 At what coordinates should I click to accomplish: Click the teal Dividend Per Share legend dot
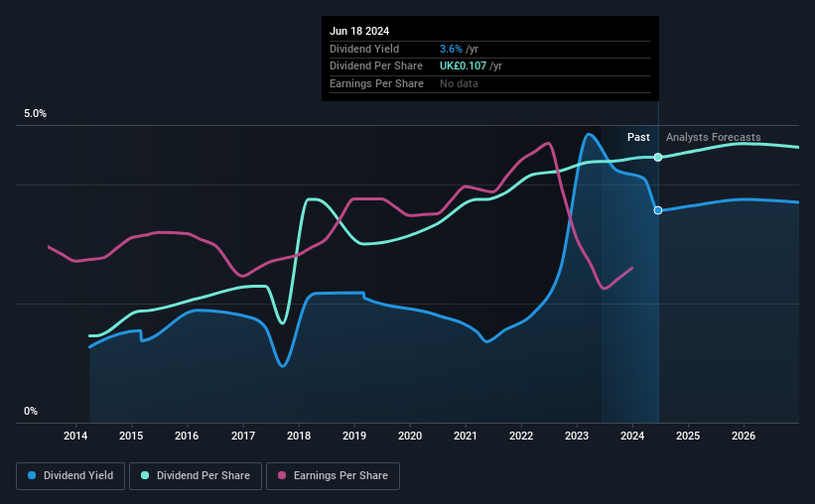point(145,475)
